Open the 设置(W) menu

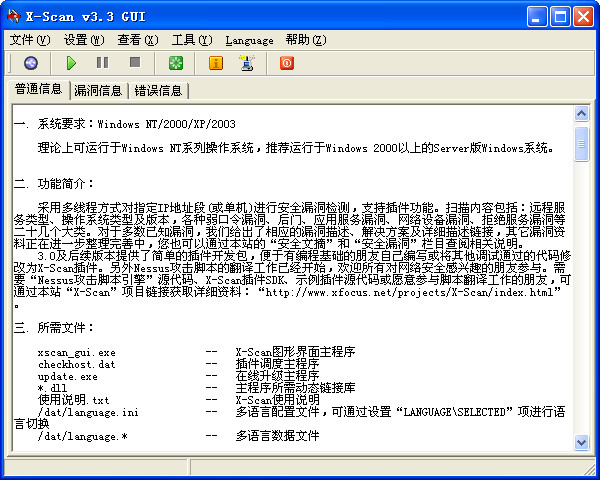pos(84,40)
